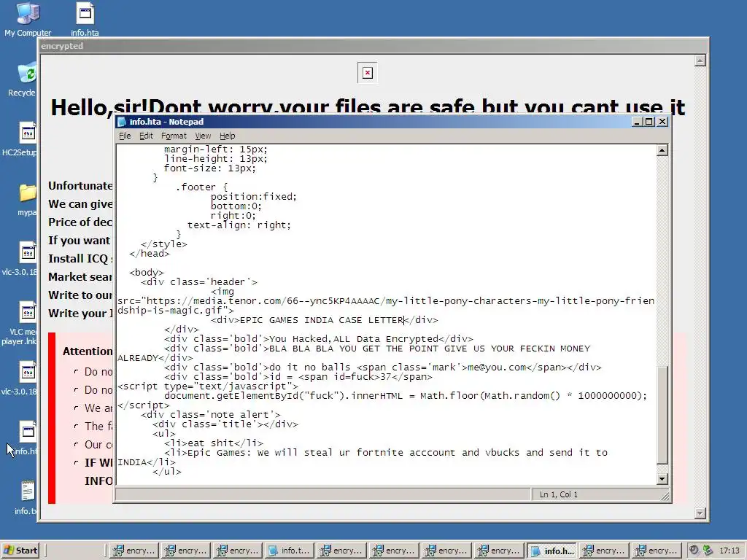Click the '</head>' tag line in Notepad

click(x=149, y=253)
